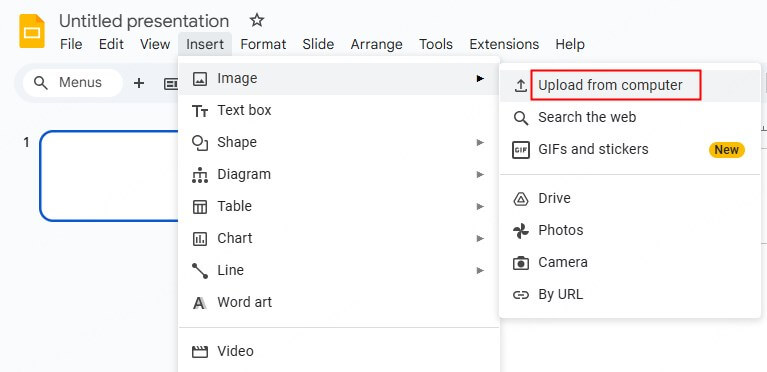Choose Search the web option

coord(630,117)
